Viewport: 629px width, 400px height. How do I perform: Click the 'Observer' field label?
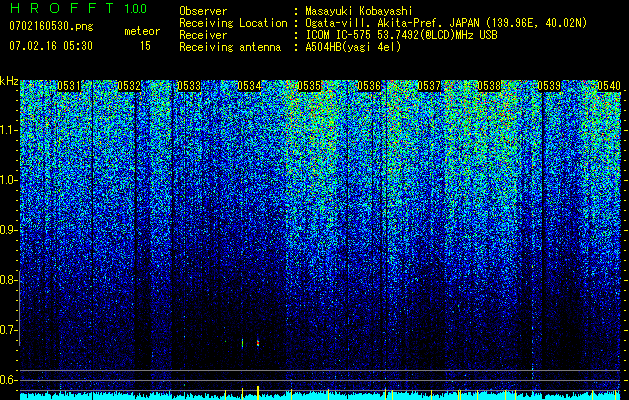203,11
